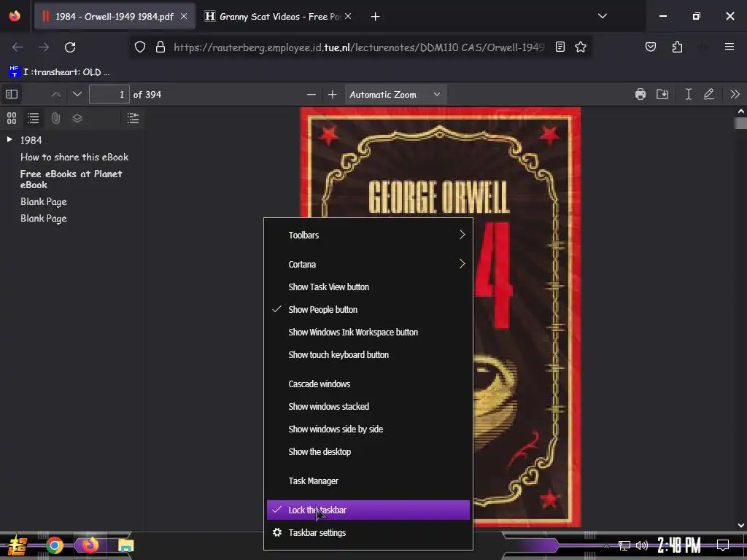Open Firefox application menu
Image resolution: width=747 pixels, height=560 pixels.
click(729, 47)
